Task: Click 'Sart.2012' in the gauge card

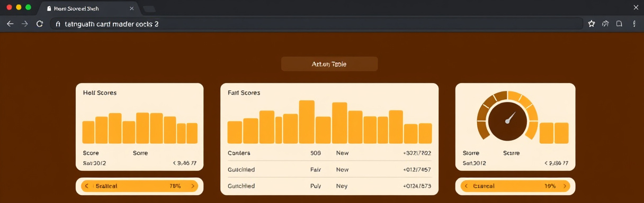Action: pos(474,163)
